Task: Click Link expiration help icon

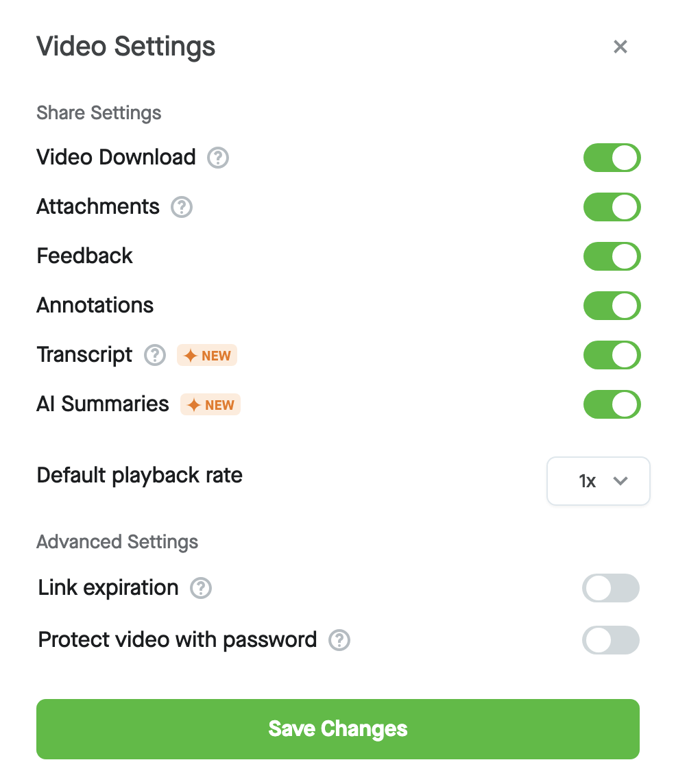Action: tap(201, 588)
